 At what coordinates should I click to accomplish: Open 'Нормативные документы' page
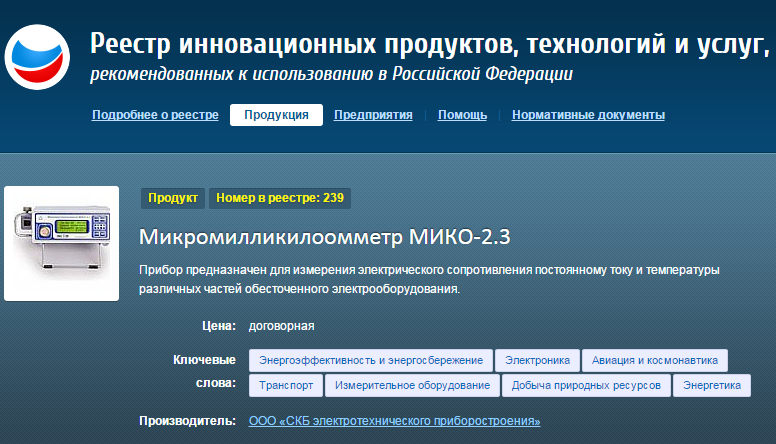pos(588,115)
